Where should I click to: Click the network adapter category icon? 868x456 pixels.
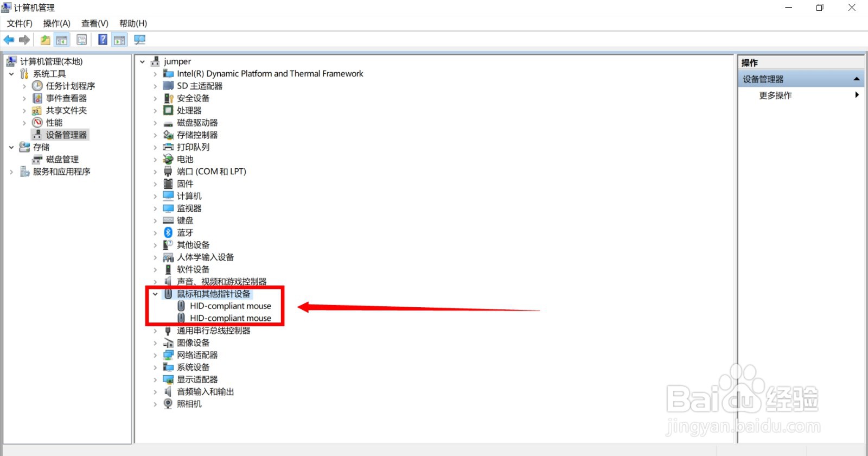(x=168, y=354)
